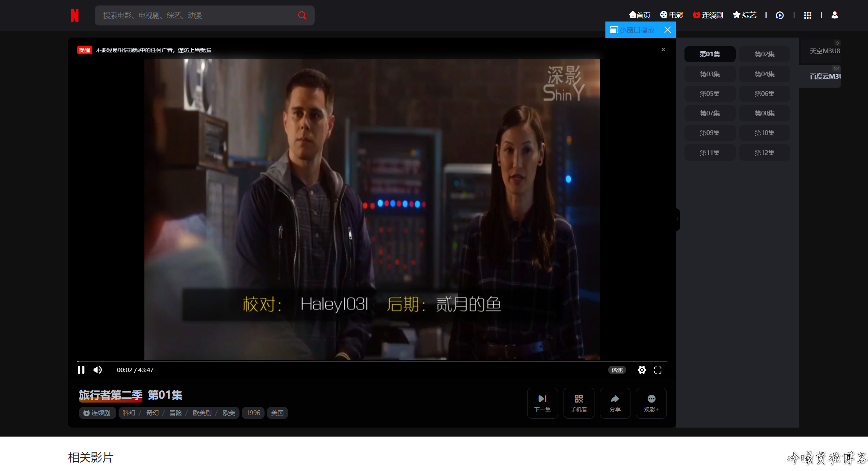Open the user account icon
Image resolution: width=868 pixels, height=471 pixels.
click(x=835, y=15)
